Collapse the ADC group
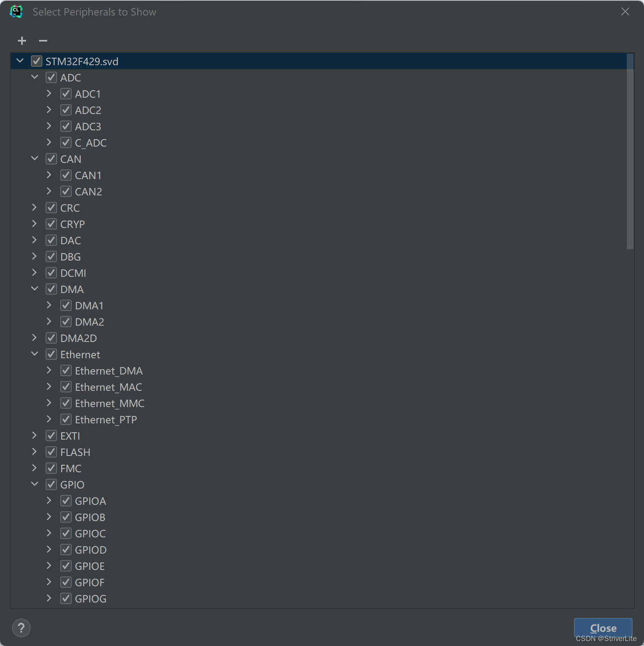This screenshot has width=644, height=646. point(34,77)
